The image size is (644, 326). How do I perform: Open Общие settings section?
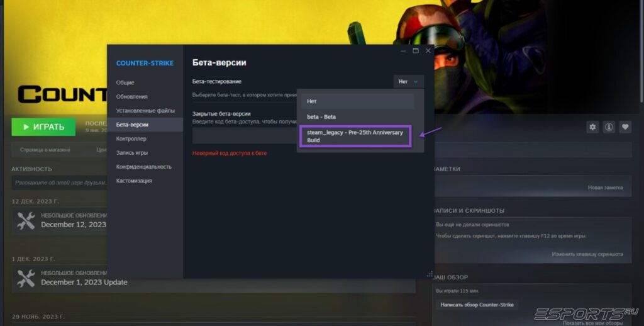coord(145,82)
